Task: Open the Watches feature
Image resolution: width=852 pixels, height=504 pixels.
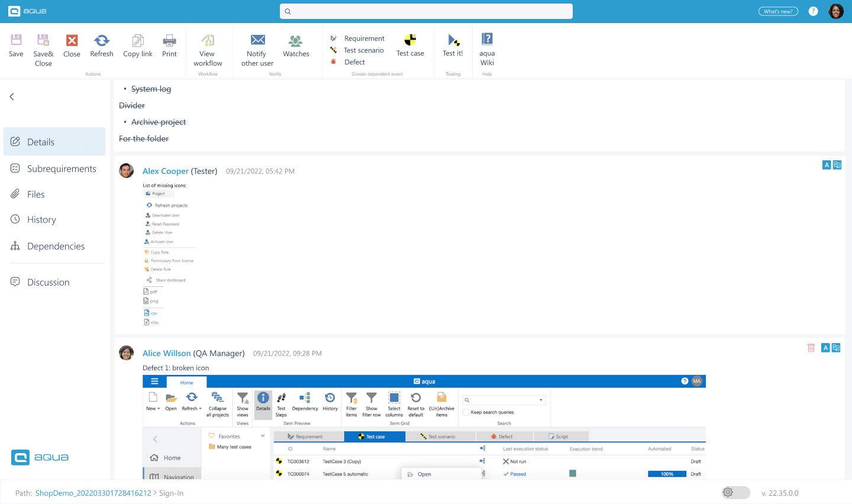Action: [x=296, y=44]
